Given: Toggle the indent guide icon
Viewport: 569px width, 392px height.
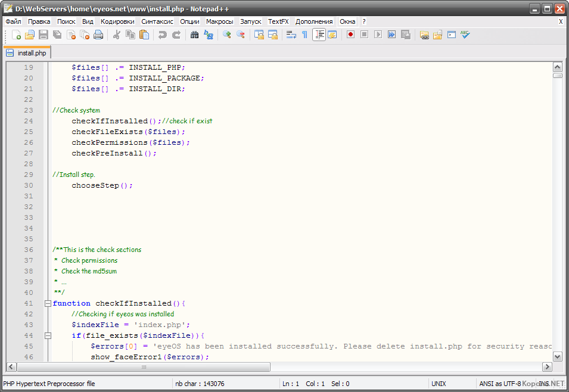Looking at the screenshot, I should tap(319, 35).
